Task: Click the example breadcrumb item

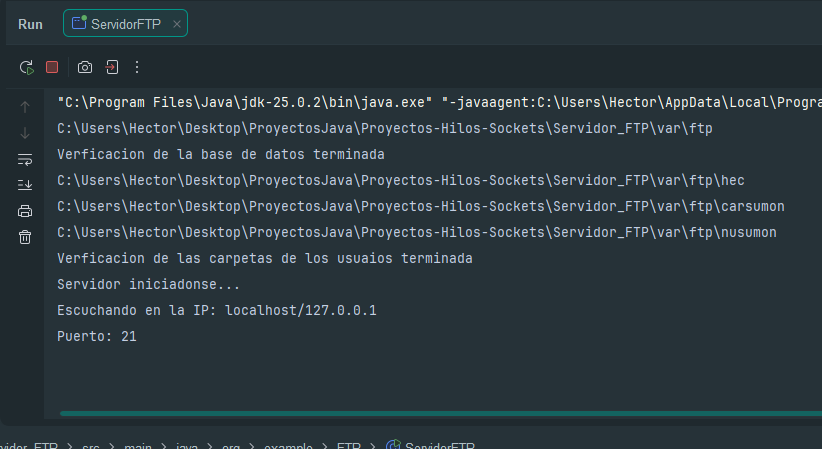Action: coord(288,445)
